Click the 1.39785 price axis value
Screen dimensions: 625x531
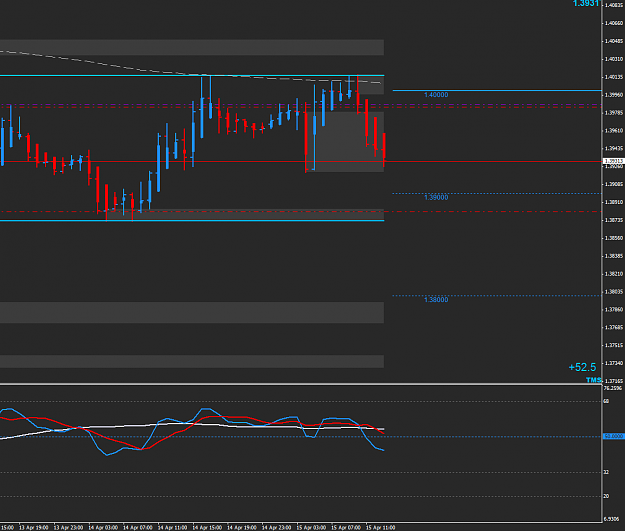(614, 113)
